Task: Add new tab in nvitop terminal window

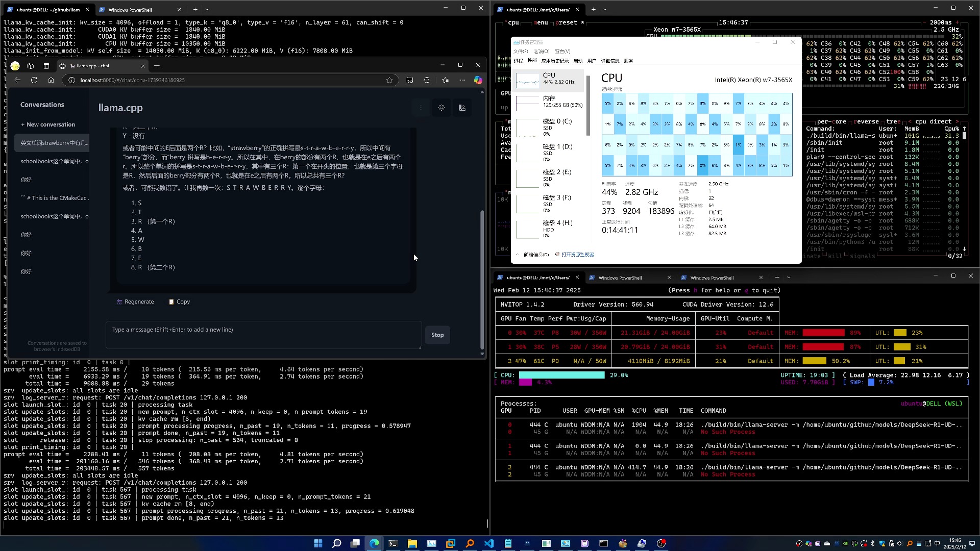Action: pyautogui.click(x=777, y=278)
